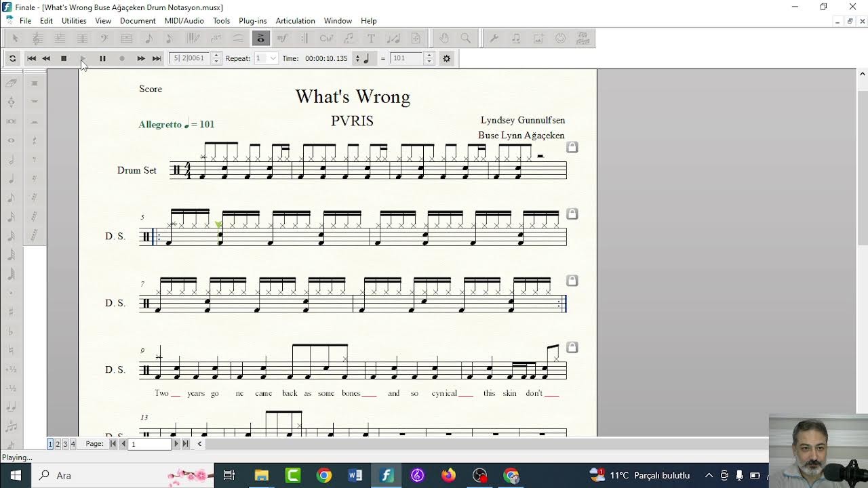Image resolution: width=868 pixels, height=488 pixels.
Task: Select the Text (T) tool
Action: point(371,39)
